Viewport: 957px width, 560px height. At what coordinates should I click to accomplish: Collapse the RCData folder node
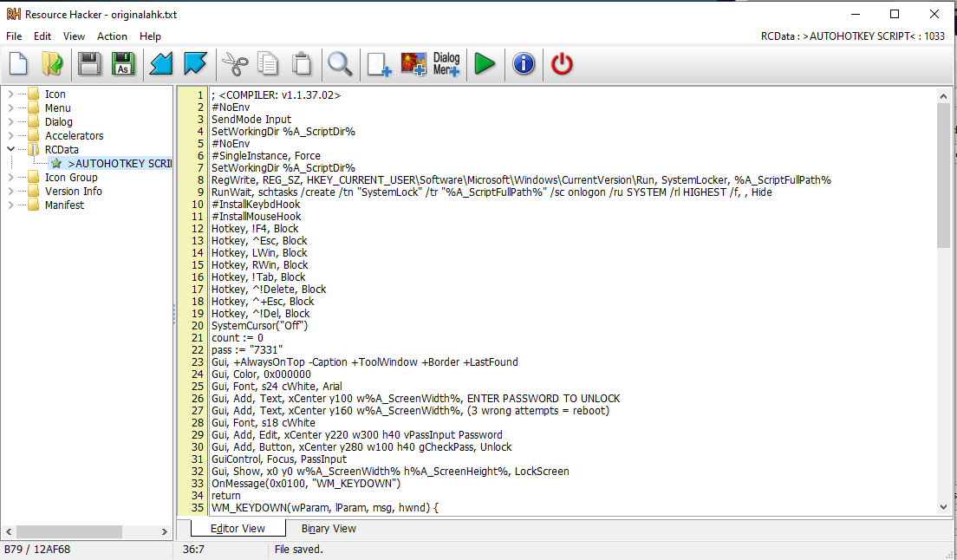click(10, 149)
